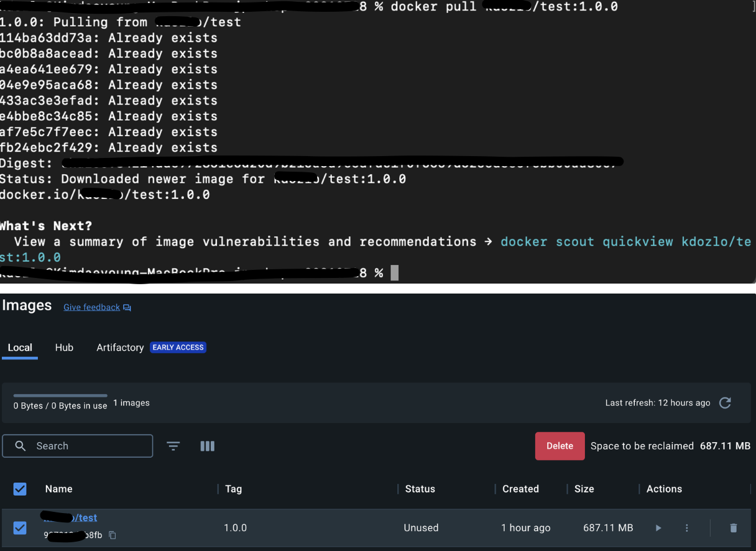Run the test image with play icon
Image resolution: width=756 pixels, height=551 pixels.
658,528
